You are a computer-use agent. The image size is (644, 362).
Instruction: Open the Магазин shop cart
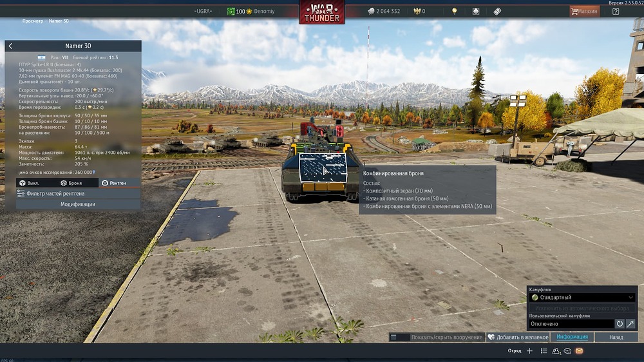[583, 11]
